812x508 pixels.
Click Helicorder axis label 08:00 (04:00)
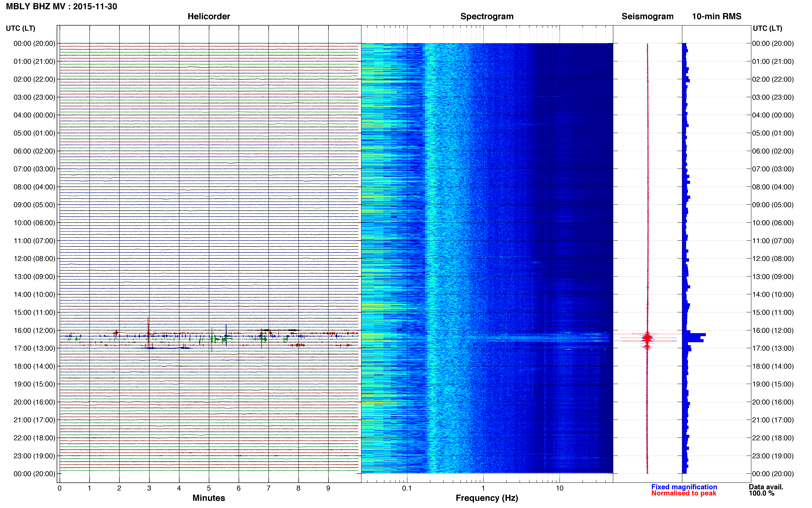(x=34, y=187)
